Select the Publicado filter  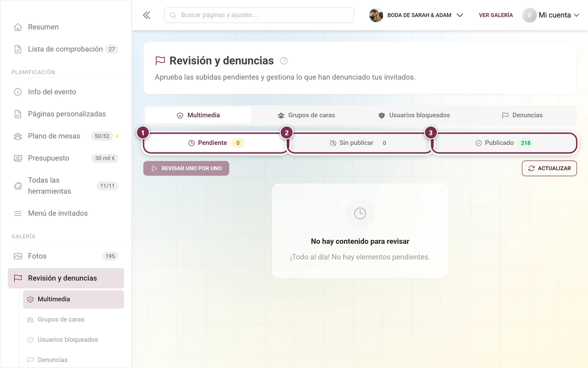(504, 143)
